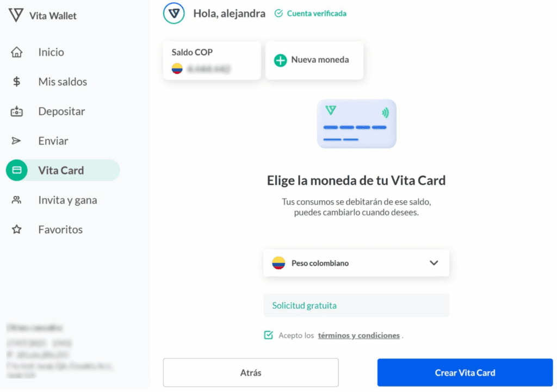The width and height of the screenshot is (557, 392).
Task: Open the términos y condiciones link
Action: (x=359, y=335)
